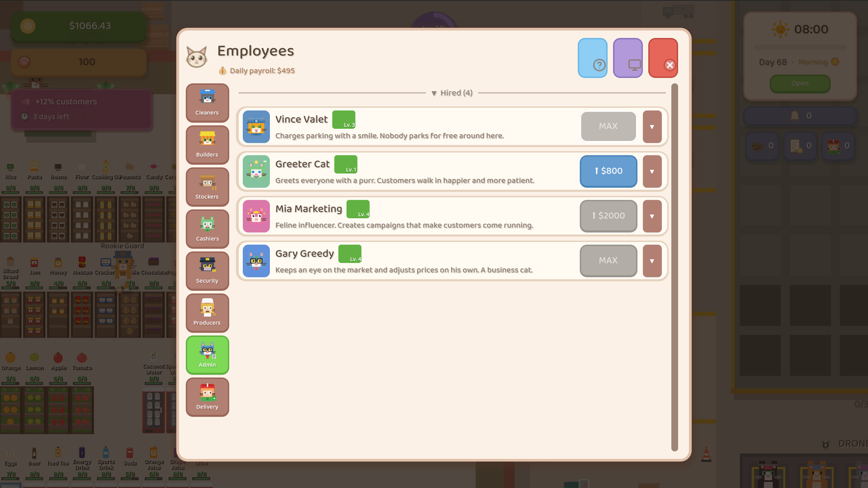
Task: Select the active Admin tab
Action: (207, 355)
